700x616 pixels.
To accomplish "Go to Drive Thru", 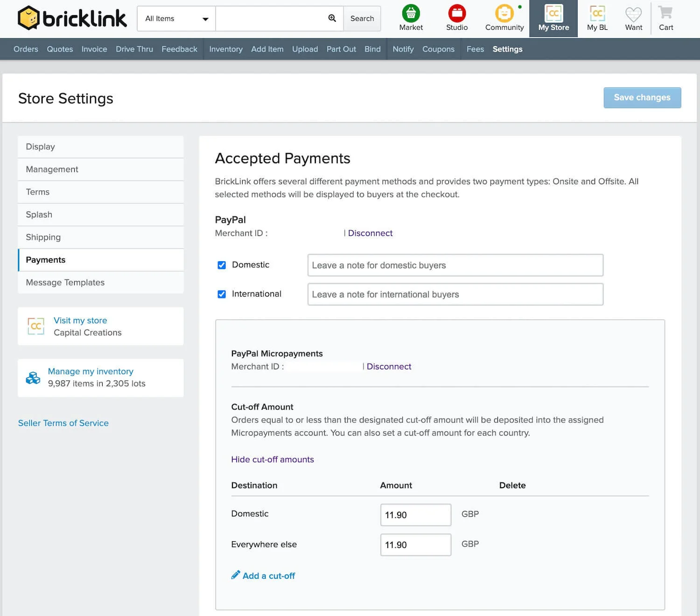I will [x=134, y=49].
